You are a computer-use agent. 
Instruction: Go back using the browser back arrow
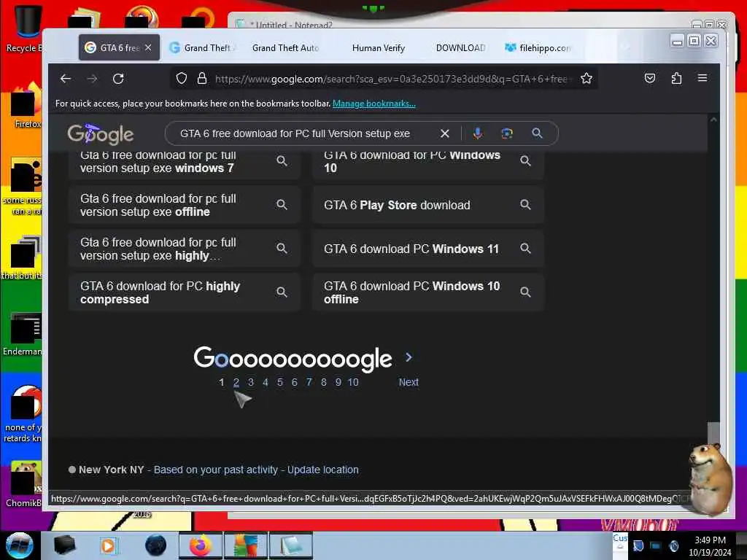(65, 79)
